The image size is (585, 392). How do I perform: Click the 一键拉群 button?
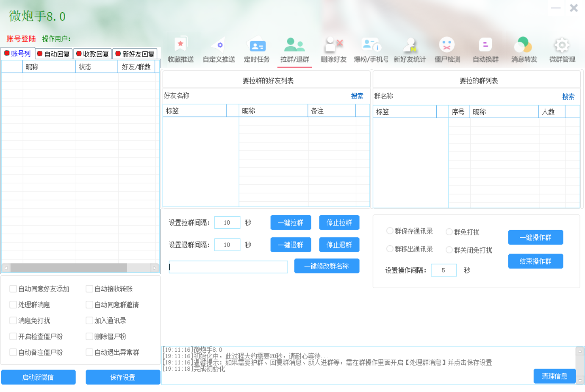(291, 222)
